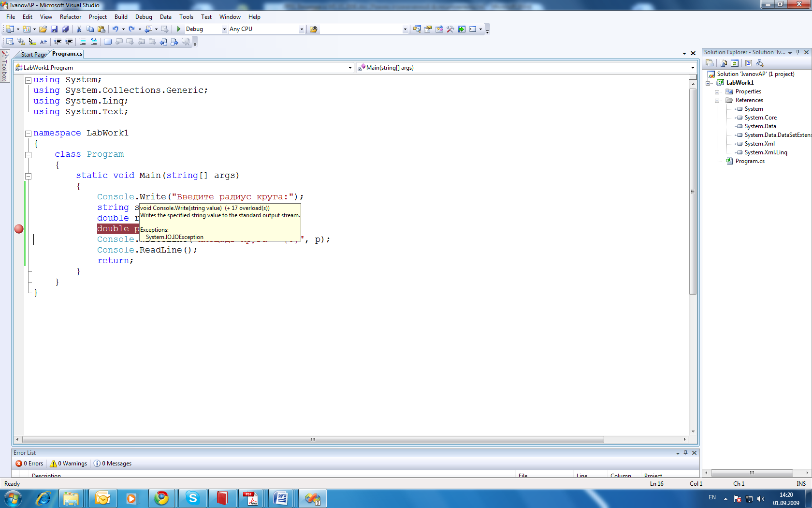Cut selection with the scissors icon
The image size is (812, 508).
tap(79, 29)
